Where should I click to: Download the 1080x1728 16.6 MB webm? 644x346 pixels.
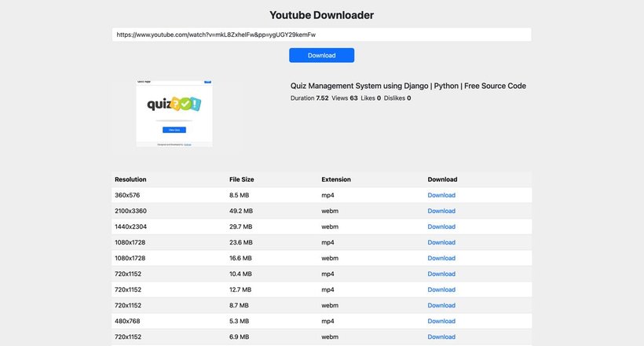(441, 258)
